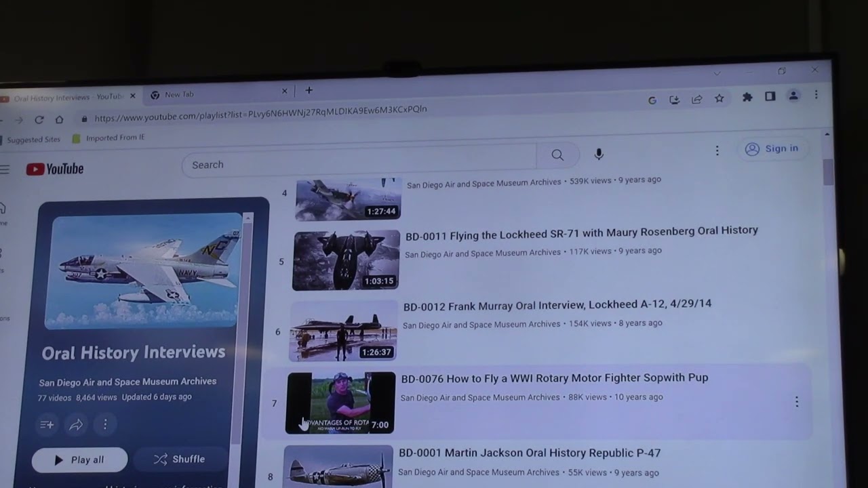Image resolution: width=868 pixels, height=488 pixels.
Task: Click the address bar URL
Action: (261, 114)
